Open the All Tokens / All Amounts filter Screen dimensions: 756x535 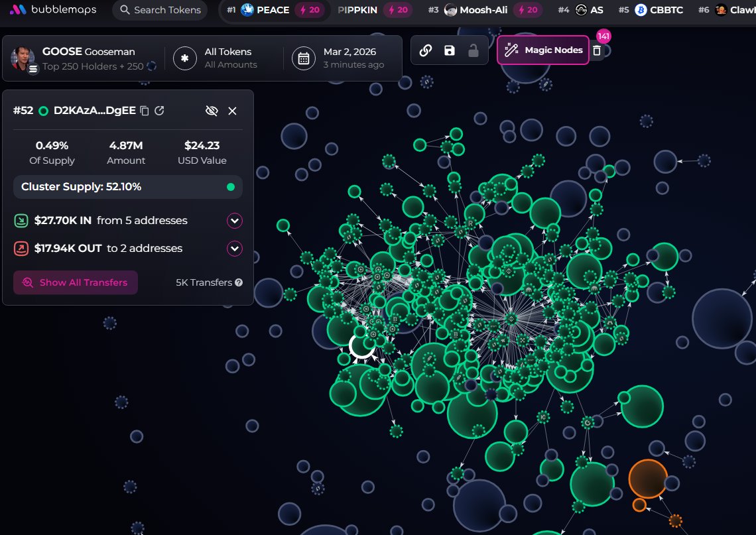[231, 58]
